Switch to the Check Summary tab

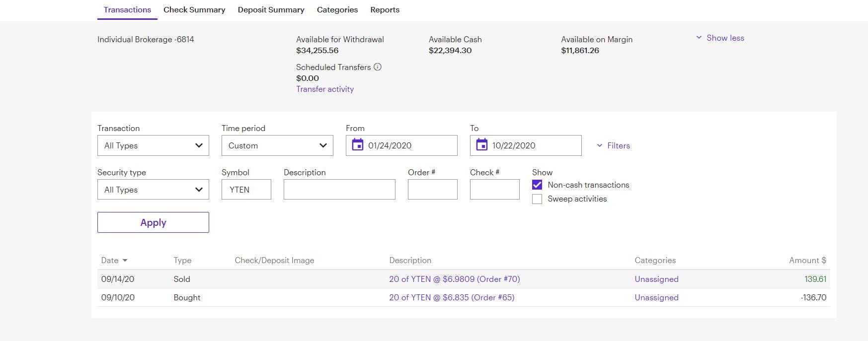pyautogui.click(x=194, y=10)
